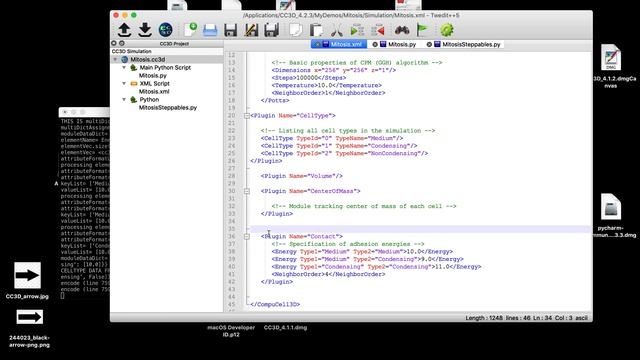Fold the CenterOfMass plugin block at line 30

click(x=247, y=191)
